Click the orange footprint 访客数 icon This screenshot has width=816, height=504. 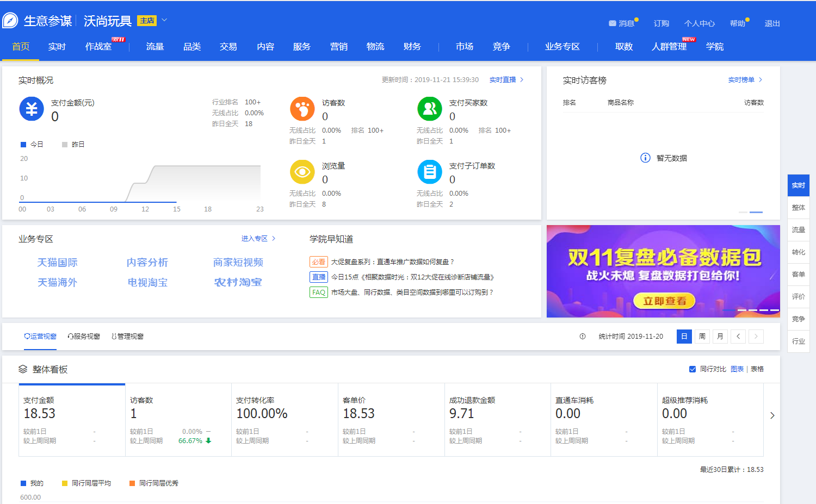click(302, 109)
